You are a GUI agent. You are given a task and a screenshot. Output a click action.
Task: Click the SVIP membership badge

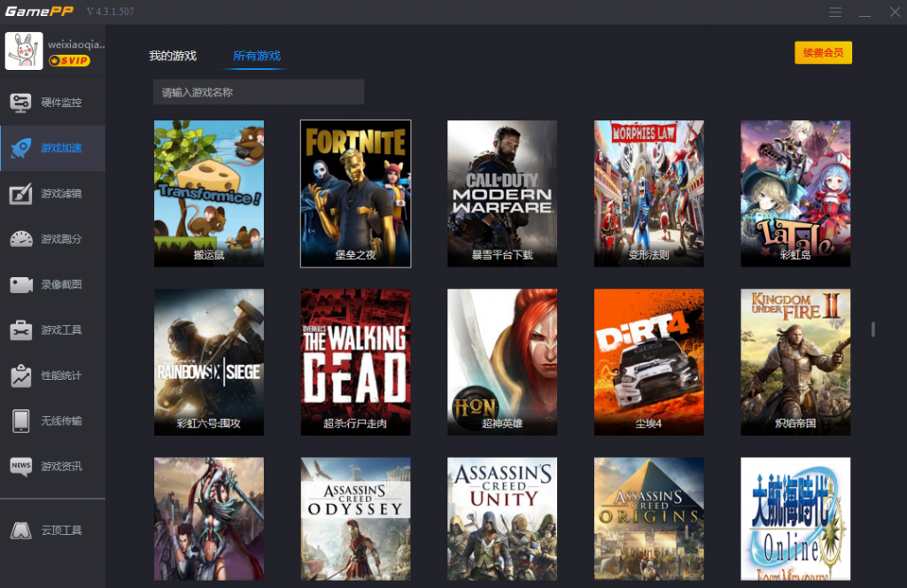click(x=69, y=61)
